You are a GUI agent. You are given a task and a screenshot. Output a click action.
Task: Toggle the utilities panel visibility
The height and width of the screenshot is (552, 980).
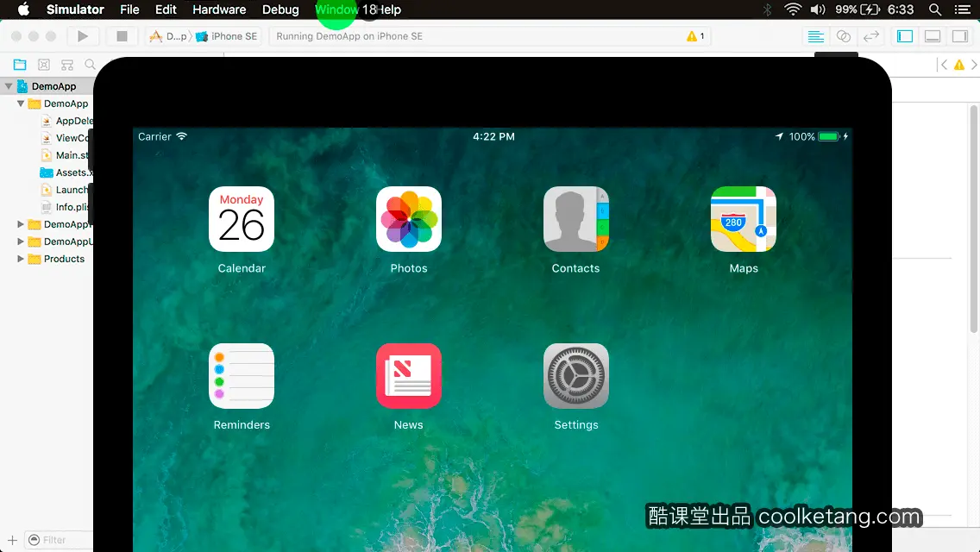pyautogui.click(x=960, y=36)
